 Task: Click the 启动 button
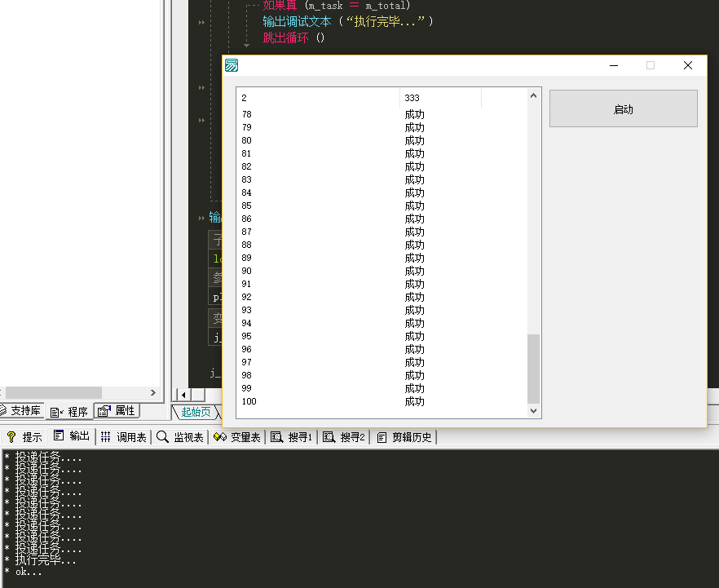(x=623, y=108)
